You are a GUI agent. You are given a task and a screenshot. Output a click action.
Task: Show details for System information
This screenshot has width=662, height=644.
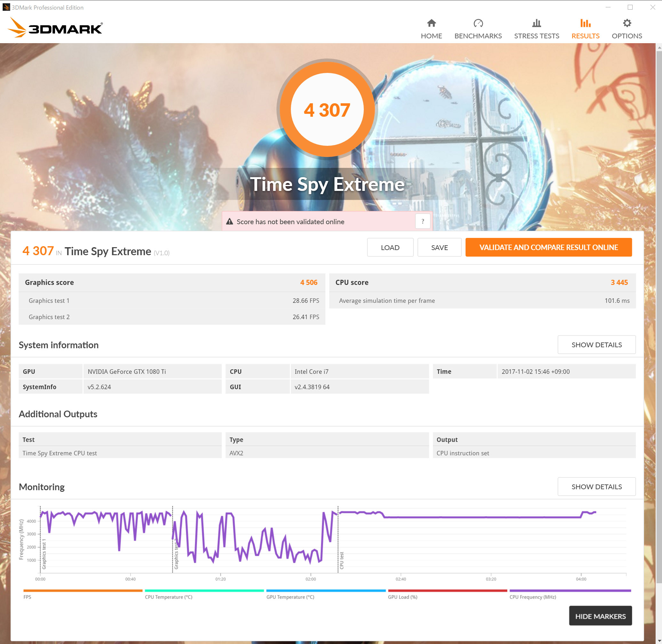(x=596, y=345)
